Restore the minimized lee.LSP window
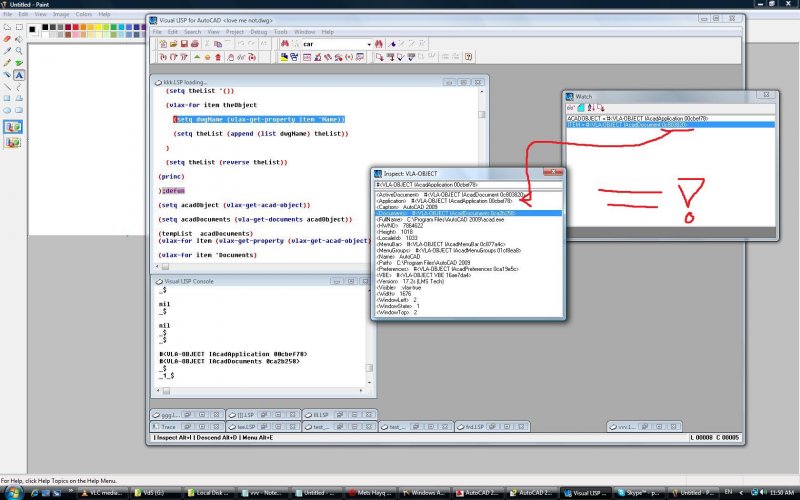The height and width of the screenshot is (500, 800). point(263,427)
